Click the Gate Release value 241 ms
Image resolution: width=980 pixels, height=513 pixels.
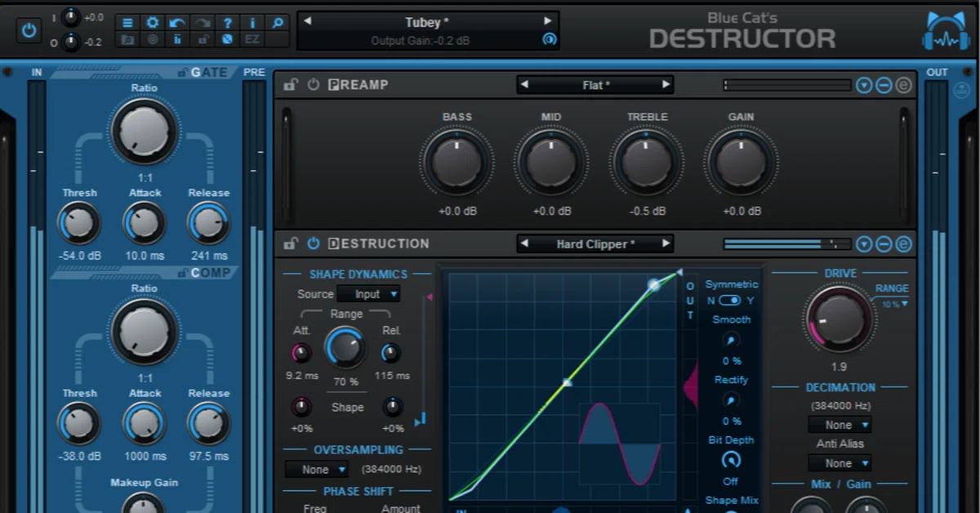(x=209, y=256)
